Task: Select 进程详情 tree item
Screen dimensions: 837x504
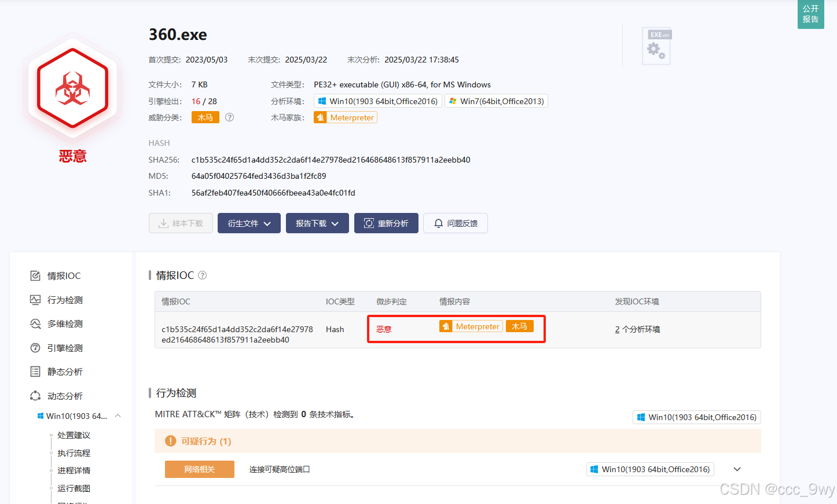Action: point(74,470)
